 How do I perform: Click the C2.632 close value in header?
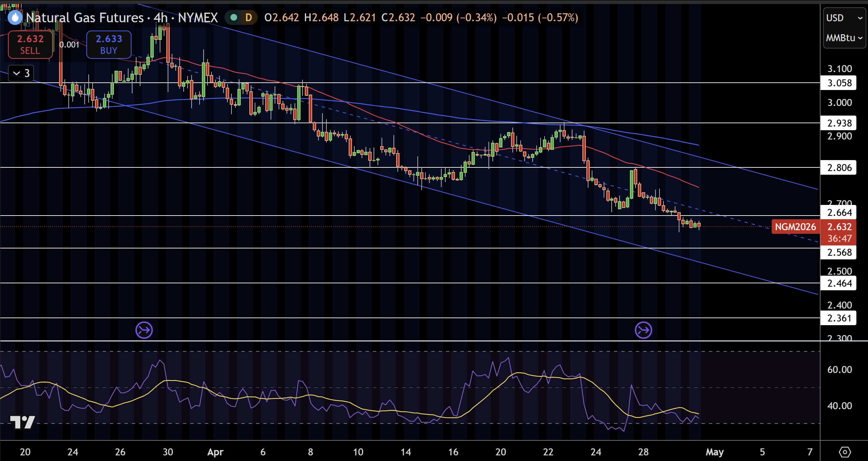click(398, 18)
